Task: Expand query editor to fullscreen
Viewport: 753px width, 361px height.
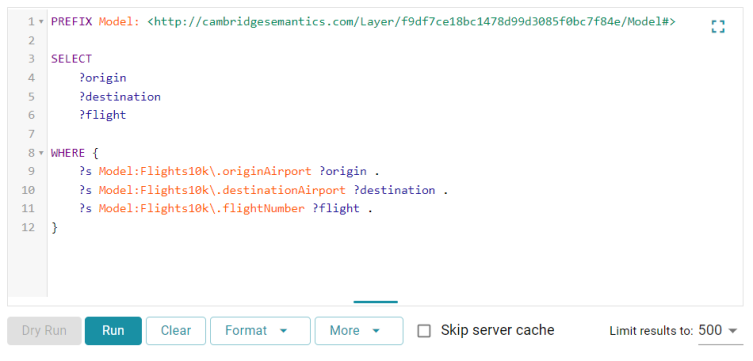Action: [x=718, y=26]
